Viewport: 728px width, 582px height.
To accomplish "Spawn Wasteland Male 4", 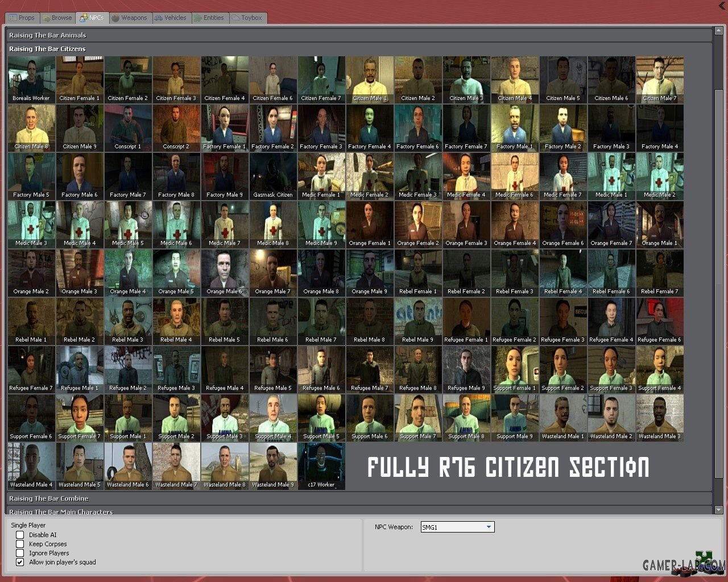I will [31, 466].
